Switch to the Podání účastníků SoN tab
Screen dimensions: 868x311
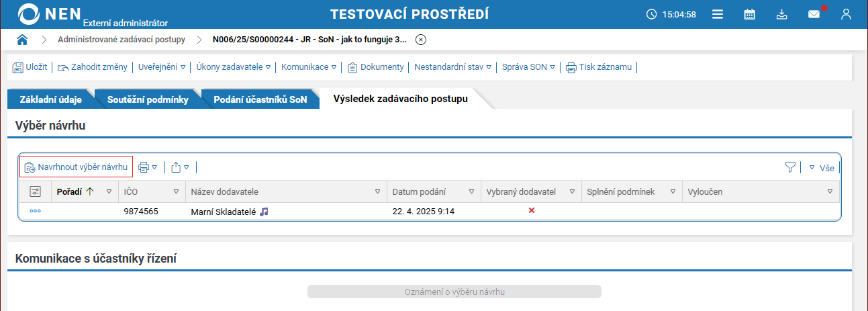click(x=260, y=99)
